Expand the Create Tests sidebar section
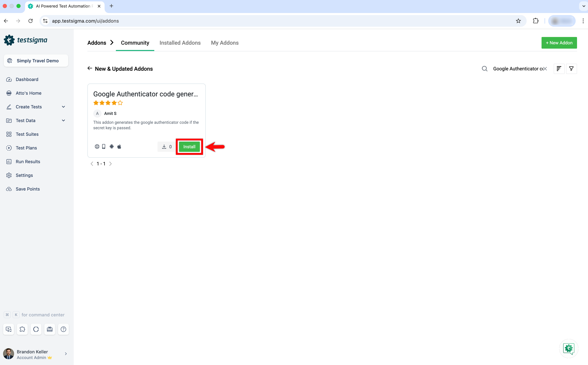Viewport: 588px width, 365px height. pyautogui.click(x=63, y=107)
